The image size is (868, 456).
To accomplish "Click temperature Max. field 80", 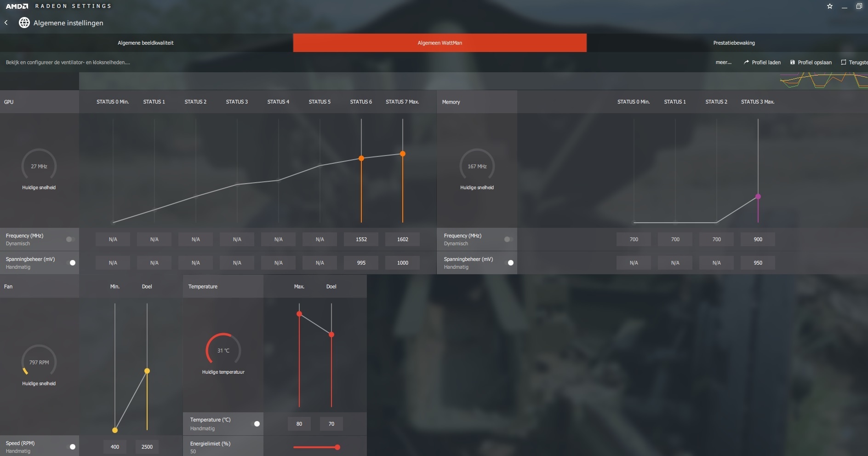I will pyautogui.click(x=299, y=424).
